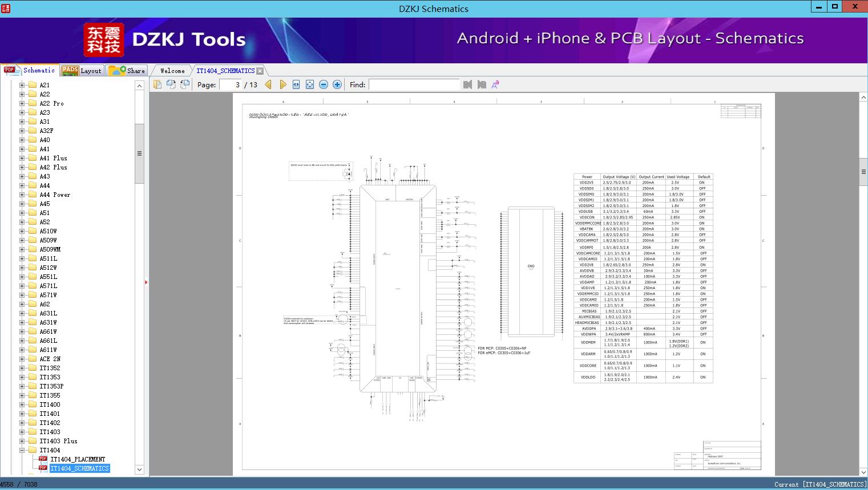The height and width of the screenshot is (490, 868).
Task: Click the fit width icon
Action: coord(296,84)
